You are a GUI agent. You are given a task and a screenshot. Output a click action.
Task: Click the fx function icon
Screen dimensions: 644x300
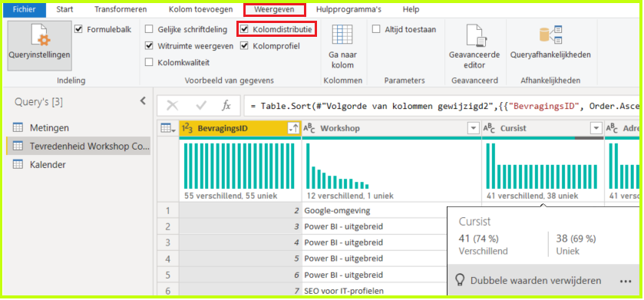226,106
